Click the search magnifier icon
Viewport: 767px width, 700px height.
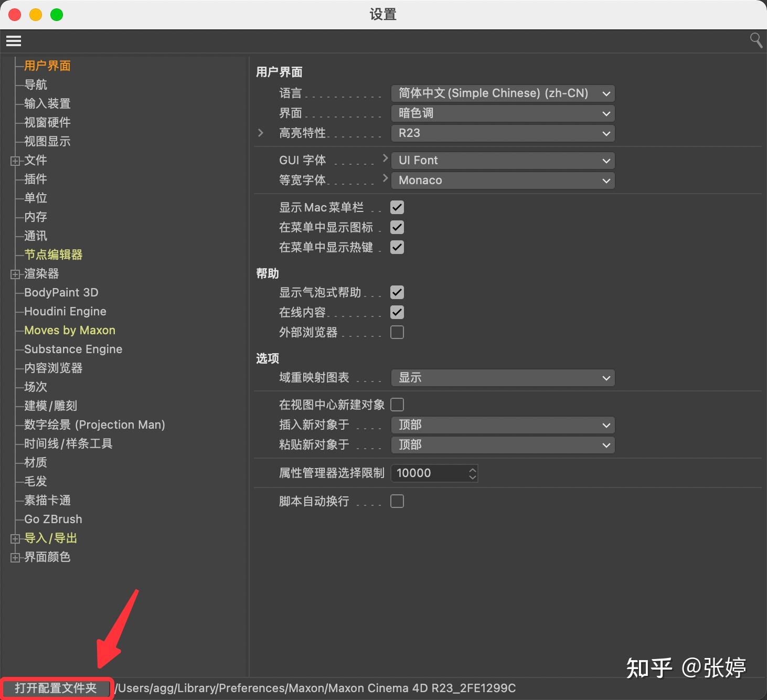point(755,40)
